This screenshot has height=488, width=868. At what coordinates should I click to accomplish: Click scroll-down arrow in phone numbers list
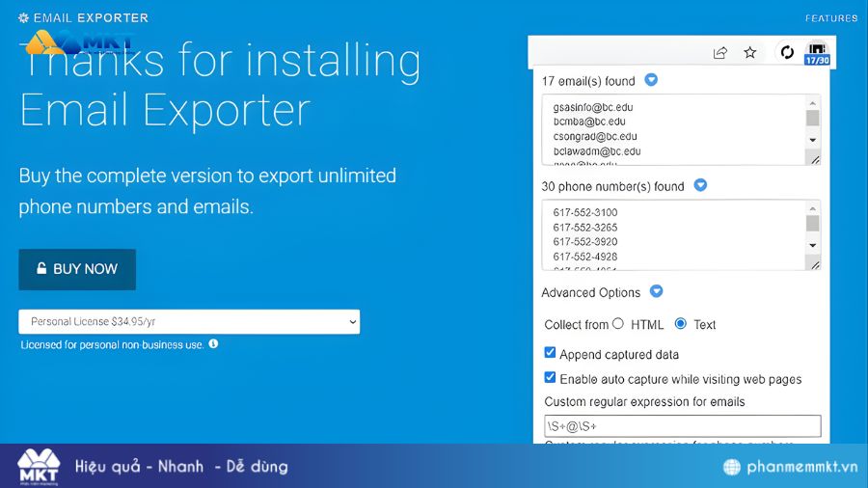point(813,245)
